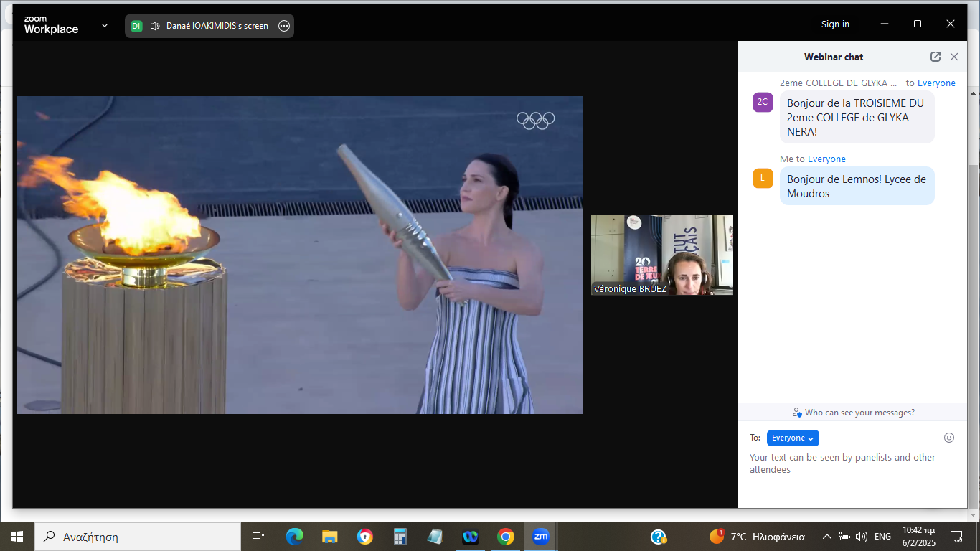Expand the Zoom Workplace dropdown chevron
The height and width of the screenshot is (551, 980).
(x=105, y=25)
